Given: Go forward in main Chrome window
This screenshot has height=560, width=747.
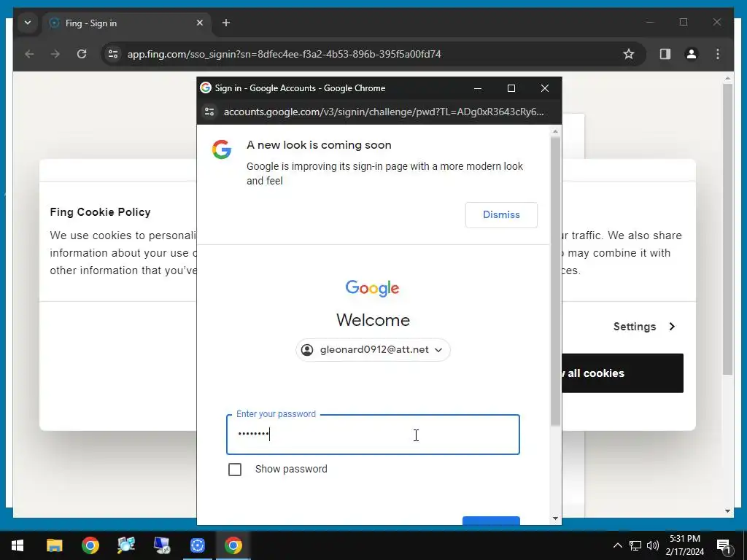Looking at the screenshot, I should click(55, 54).
